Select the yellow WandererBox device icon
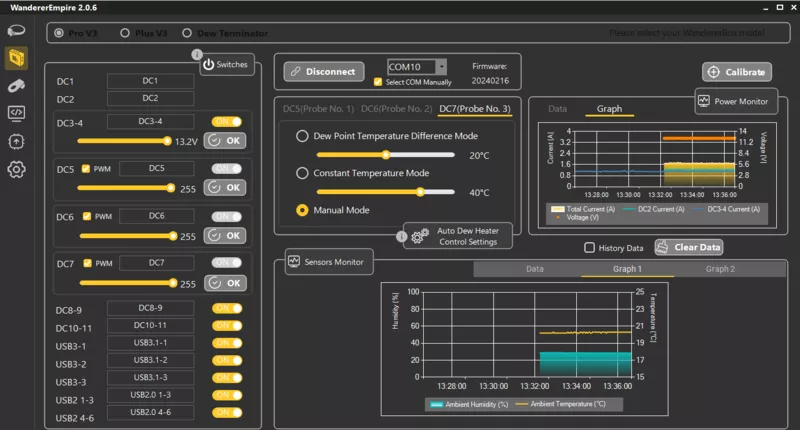The image size is (800, 430). 16,58
